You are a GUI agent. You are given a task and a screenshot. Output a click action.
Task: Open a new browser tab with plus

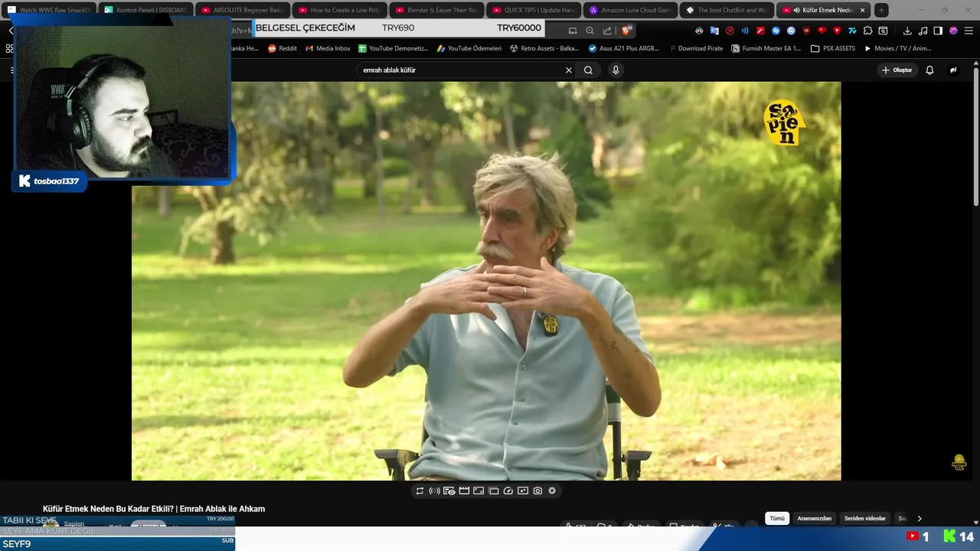click(881, 10)
